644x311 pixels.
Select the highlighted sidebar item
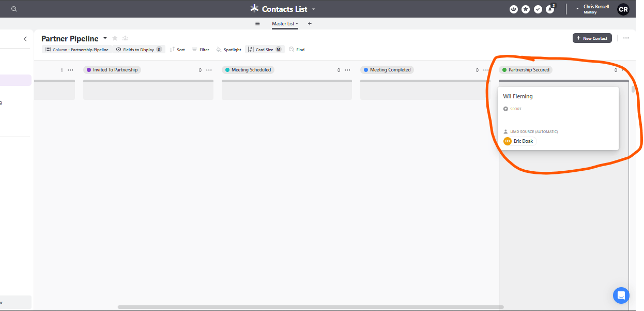click(x=16, y=80)
